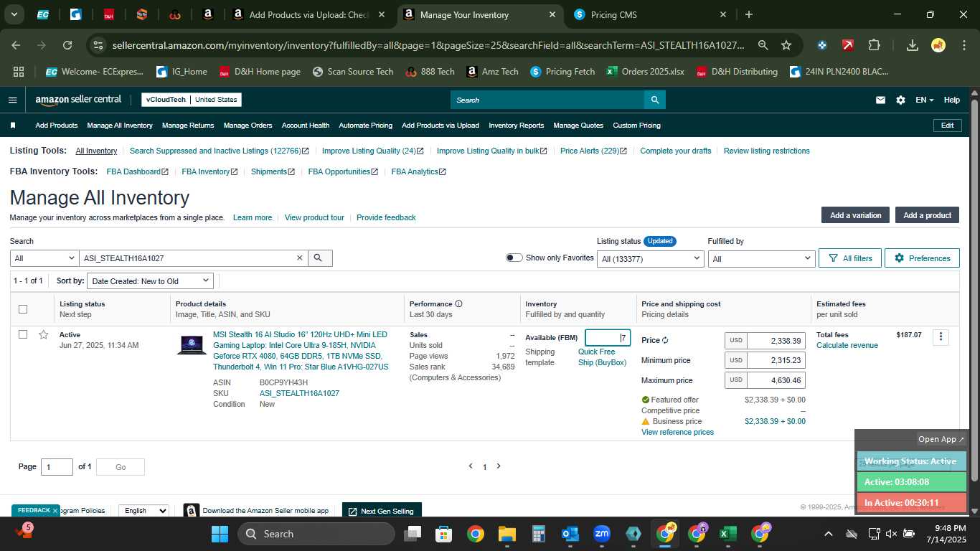Click the Add a variation button
Image resolution: width=980 pixels, height=551 pixels.
(x=855, y=215)
